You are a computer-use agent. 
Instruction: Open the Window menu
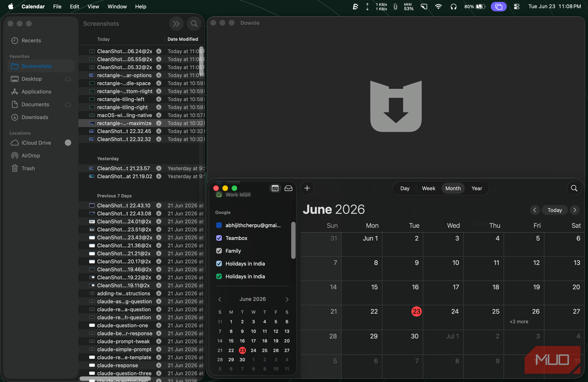[x=117, y=6]
